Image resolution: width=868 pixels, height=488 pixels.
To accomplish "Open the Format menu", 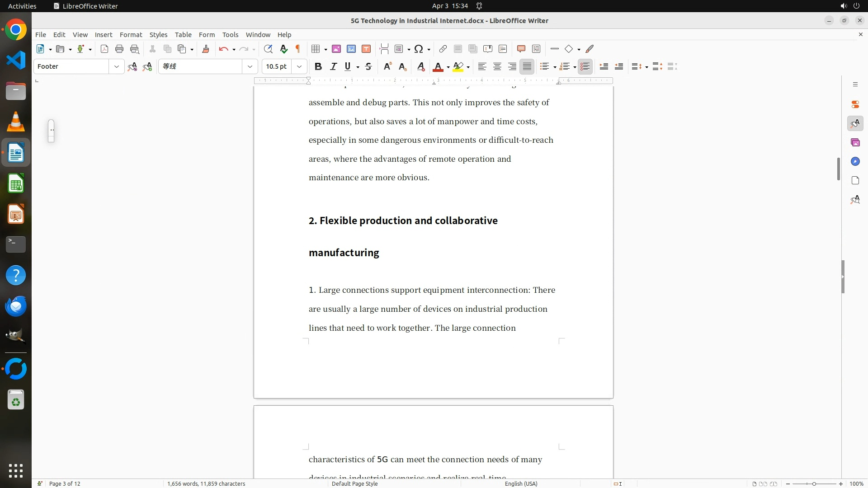I will click(131, 35).
